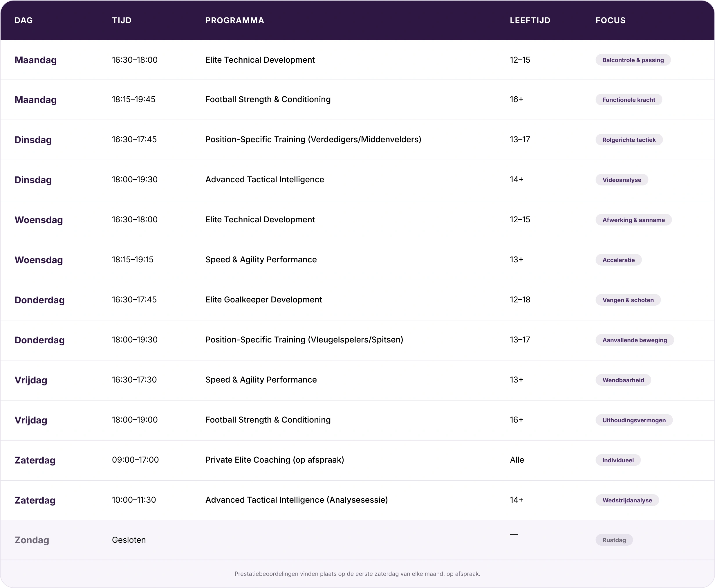Screen dimensions: 715x588
Task: Select the Uithoudingsvermogen tag
Action: [634, 420]
